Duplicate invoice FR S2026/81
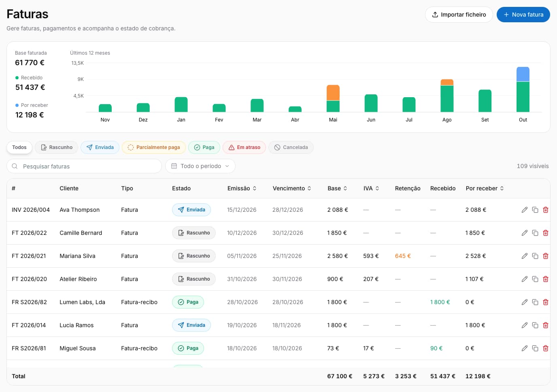The image size is (557, 392). point(535,348)
